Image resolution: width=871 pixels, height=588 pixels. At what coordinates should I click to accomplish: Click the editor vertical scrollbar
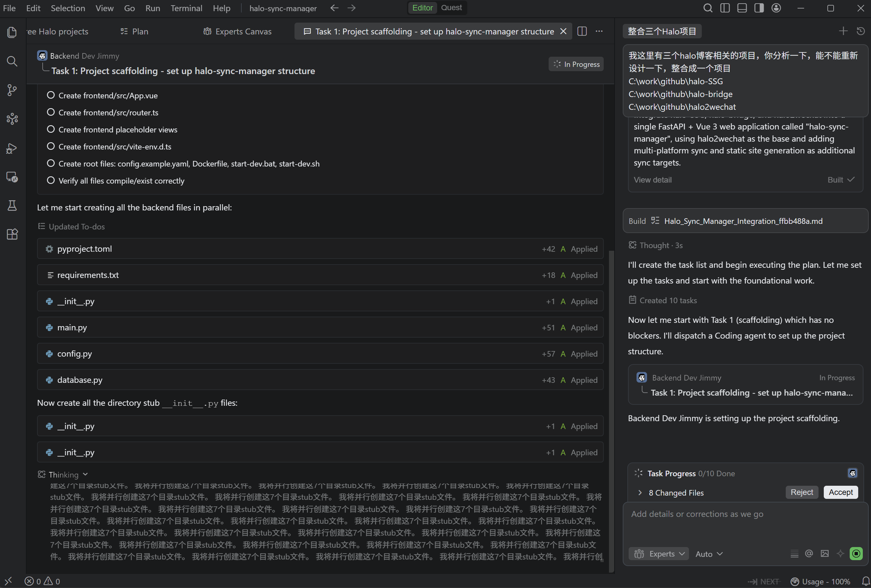coord(611,411)
